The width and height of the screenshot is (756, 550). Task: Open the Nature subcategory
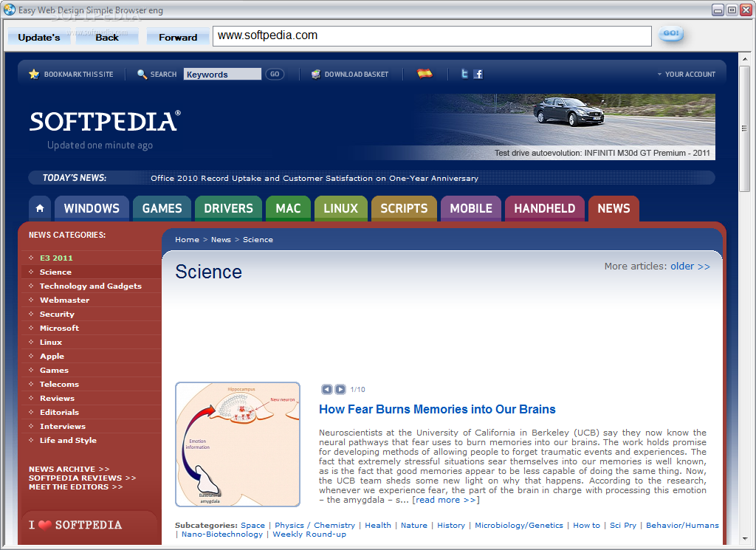[414, 526]
